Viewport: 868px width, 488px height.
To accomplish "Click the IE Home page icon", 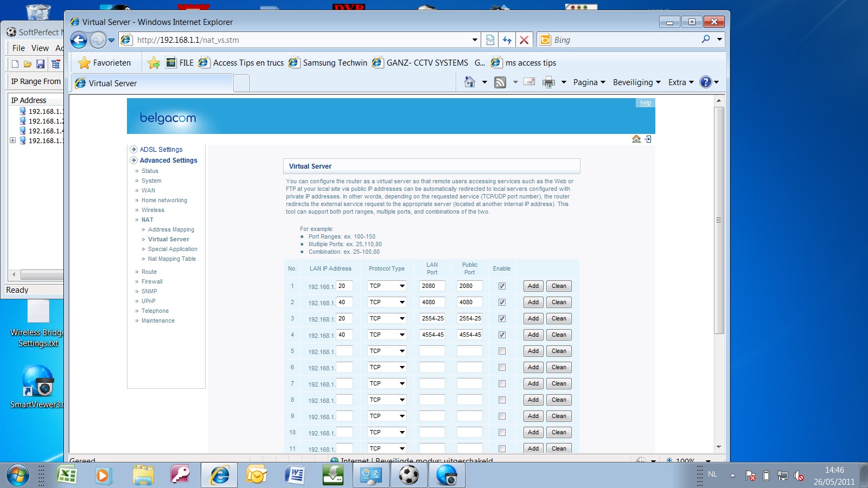I will (x=470, y=82).
